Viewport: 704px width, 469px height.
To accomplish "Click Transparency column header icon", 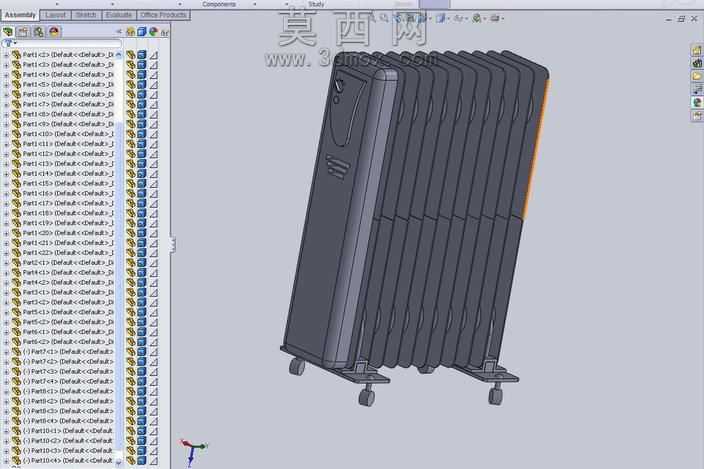I will coord(165,32).
